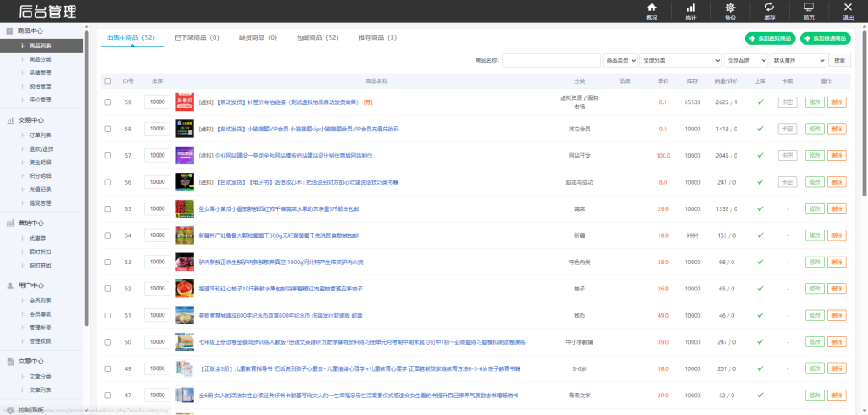
Task: Open the product image for ID 56
Action: (x=184, y=182)
